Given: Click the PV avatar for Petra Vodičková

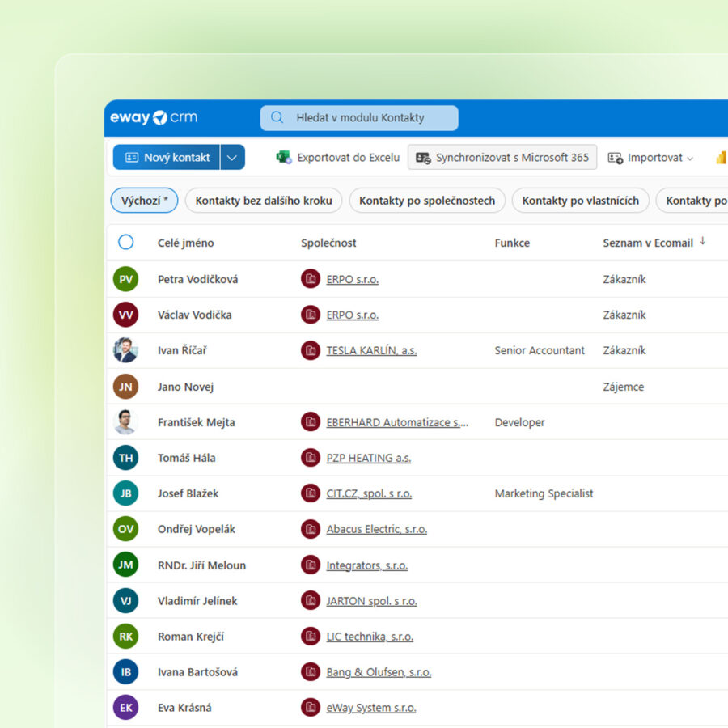Looking at the screenshot, I should pos(125,279).
